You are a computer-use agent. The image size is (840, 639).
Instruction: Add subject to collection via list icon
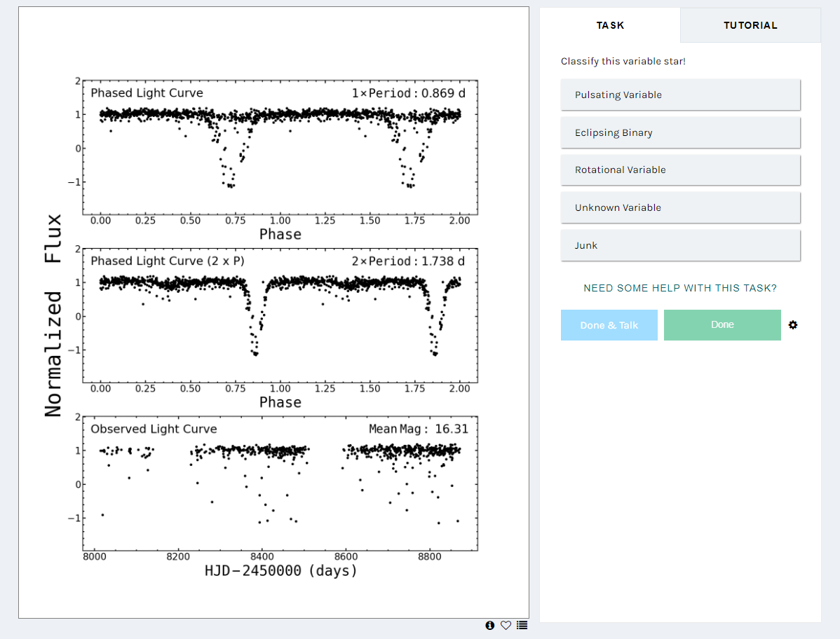click(x=522, y=625)
